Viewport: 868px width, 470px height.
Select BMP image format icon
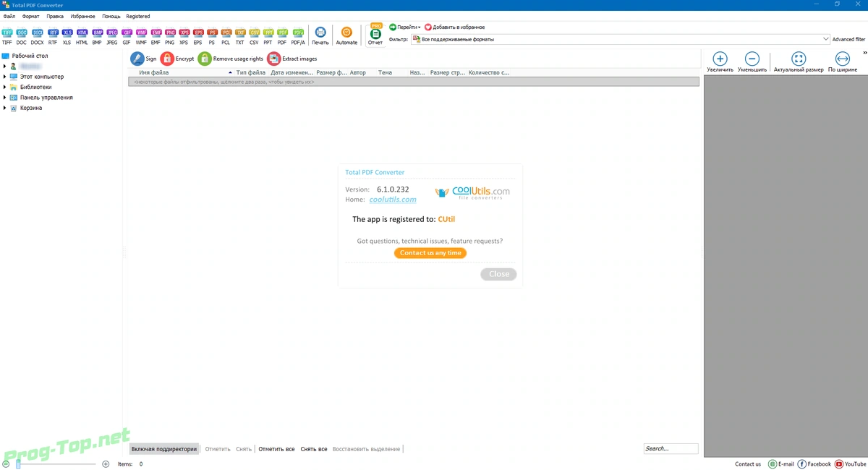pos(97,36)
